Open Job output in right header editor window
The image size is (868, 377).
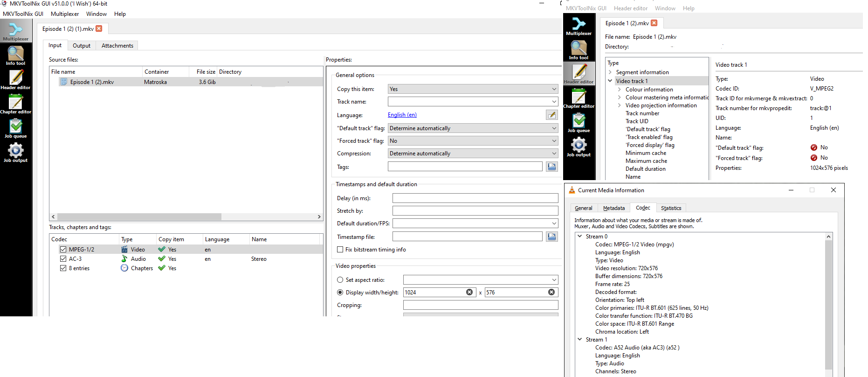579,147
